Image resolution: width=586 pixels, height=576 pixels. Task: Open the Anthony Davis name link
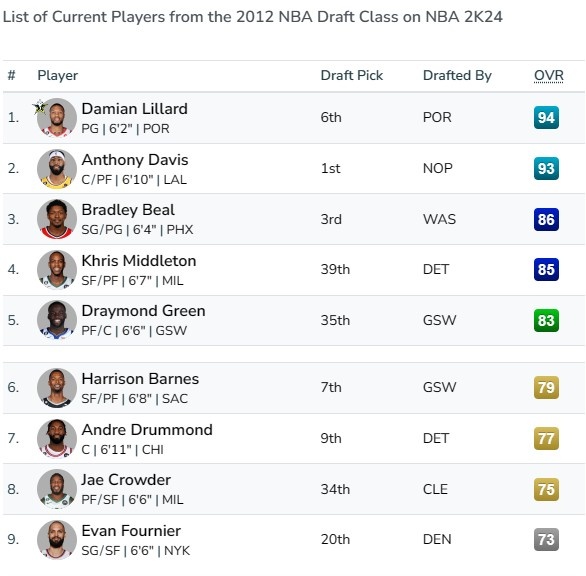135,160
